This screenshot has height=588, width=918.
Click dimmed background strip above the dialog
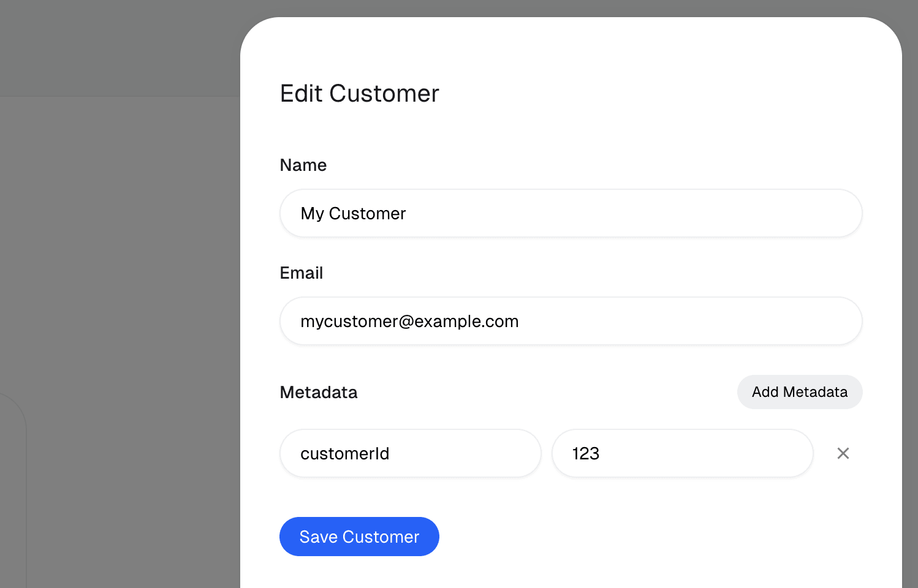[x=571, y=8]
